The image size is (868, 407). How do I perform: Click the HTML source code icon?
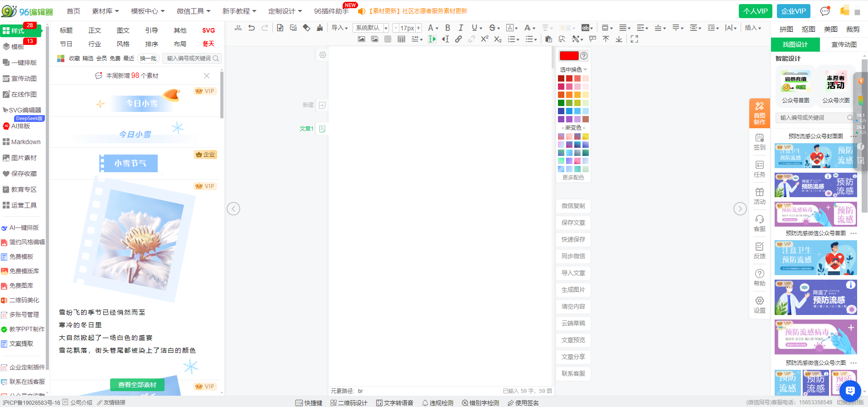click(x=238, y=28)
